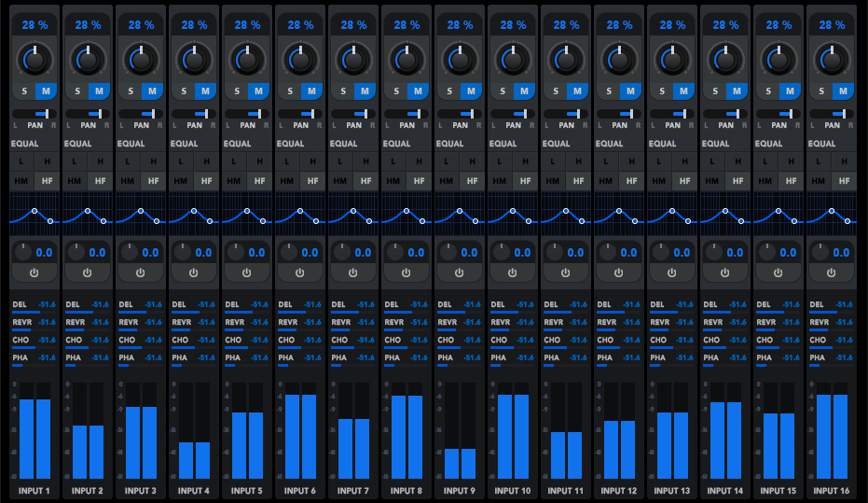The height and width of the screenshot is (503, 868).
Task: Click the power icon on INPUT 16
Action: click(x=832, y=272)
